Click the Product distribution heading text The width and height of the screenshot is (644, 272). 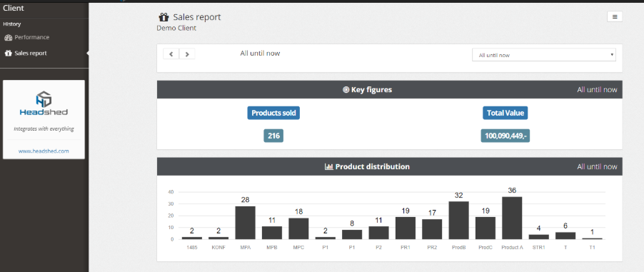373,166
